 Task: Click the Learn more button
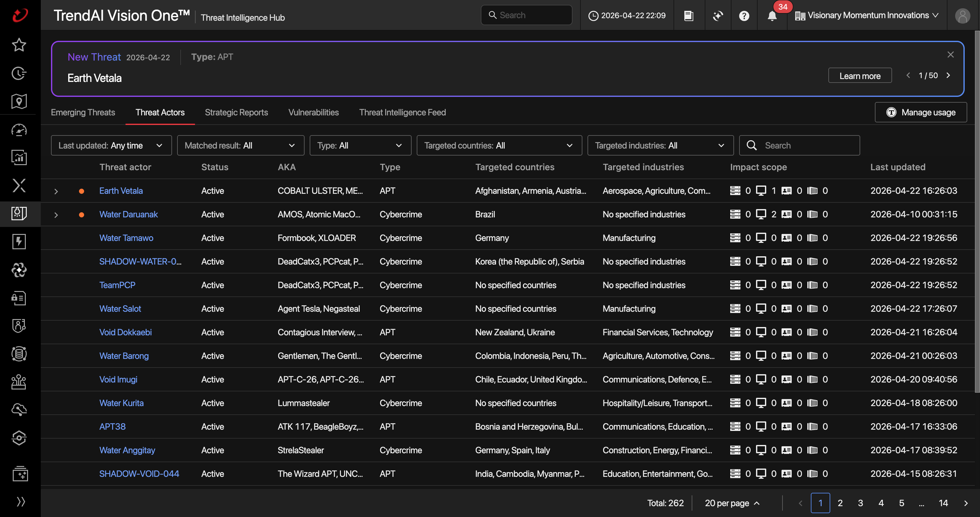pyautogui.click(x=860, y=75)
